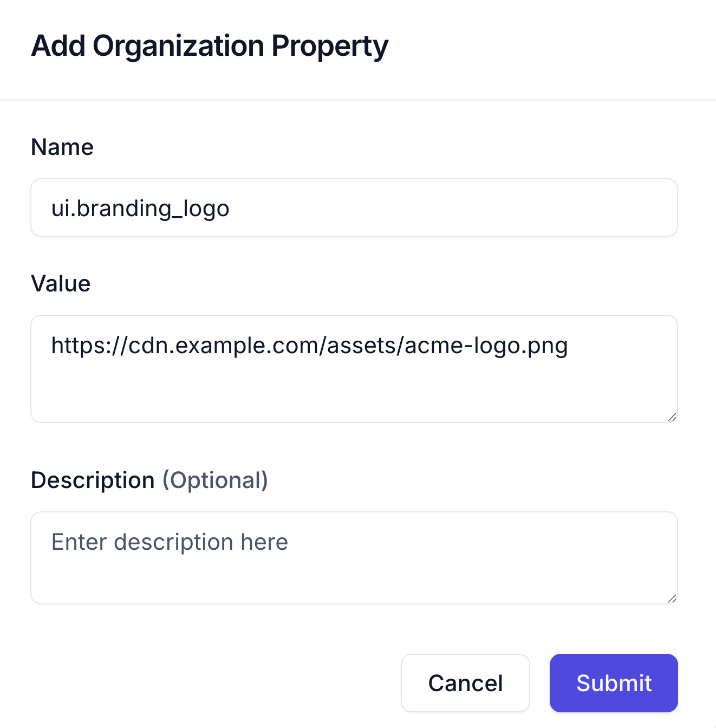Viewport: 716px width, 728px height.
Task: Click the ui.branding_logo text
Action: tap(140, 209)
